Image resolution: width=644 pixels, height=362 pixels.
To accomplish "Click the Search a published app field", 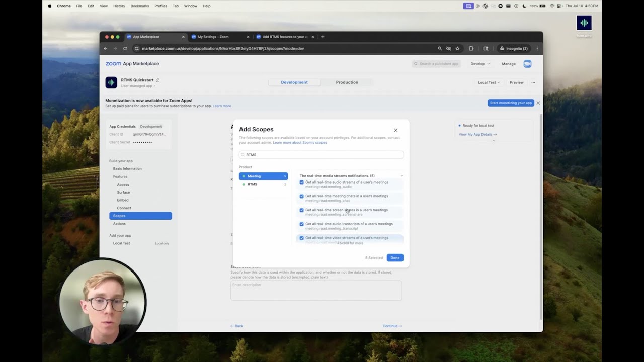I will 436,64.
